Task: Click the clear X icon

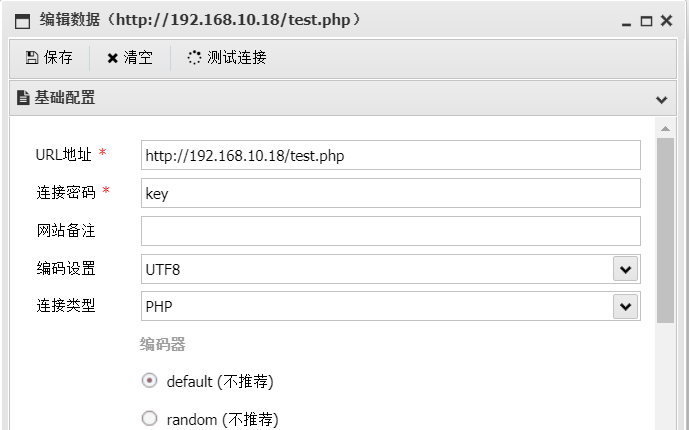Action: (x=113, y=58)
